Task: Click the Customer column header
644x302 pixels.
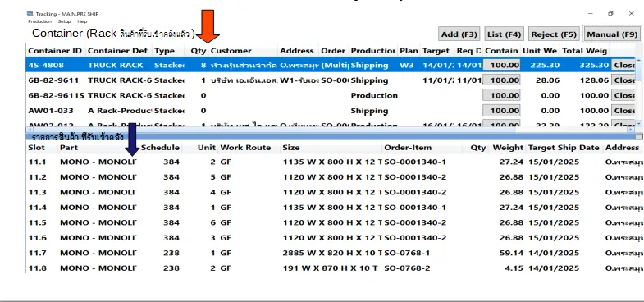Action: [243, 51]
